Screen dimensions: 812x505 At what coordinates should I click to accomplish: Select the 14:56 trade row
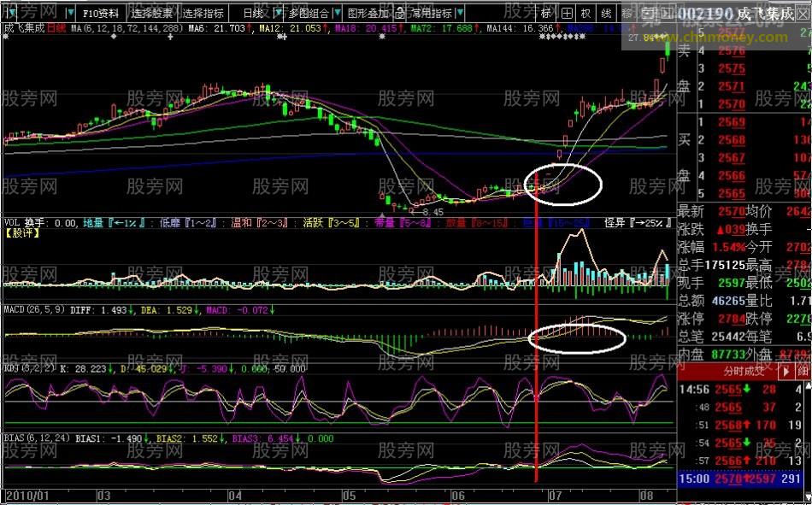click(740, 390)
